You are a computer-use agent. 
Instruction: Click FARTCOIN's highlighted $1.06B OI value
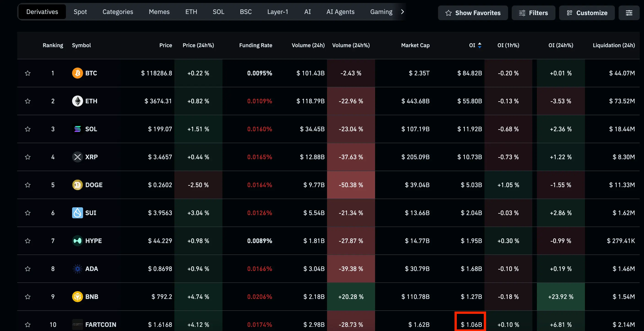point(471,325)
